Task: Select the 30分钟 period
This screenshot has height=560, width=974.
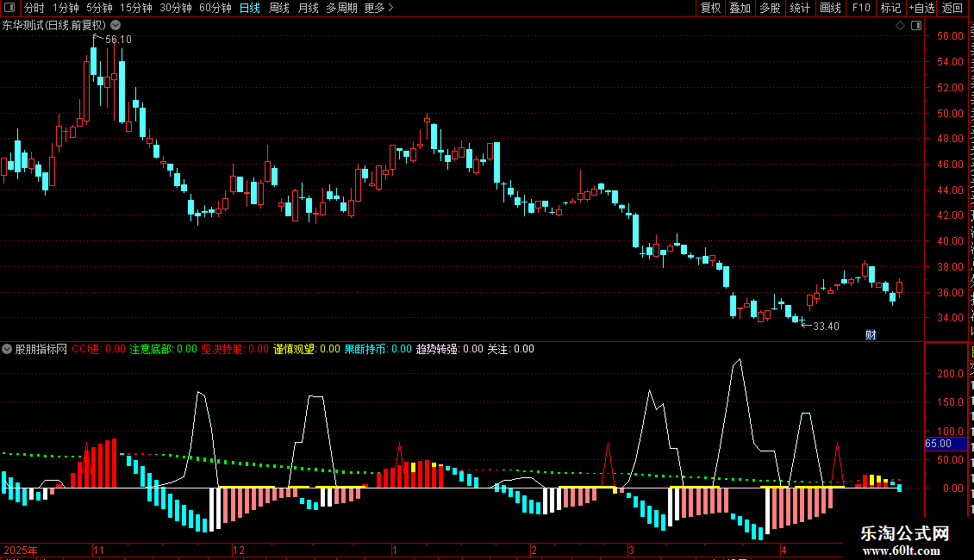Action: [x=176, y=8]
